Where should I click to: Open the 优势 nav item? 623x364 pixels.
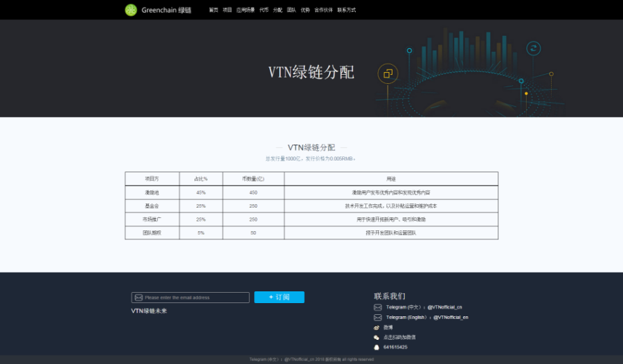[x=305, y=10]
